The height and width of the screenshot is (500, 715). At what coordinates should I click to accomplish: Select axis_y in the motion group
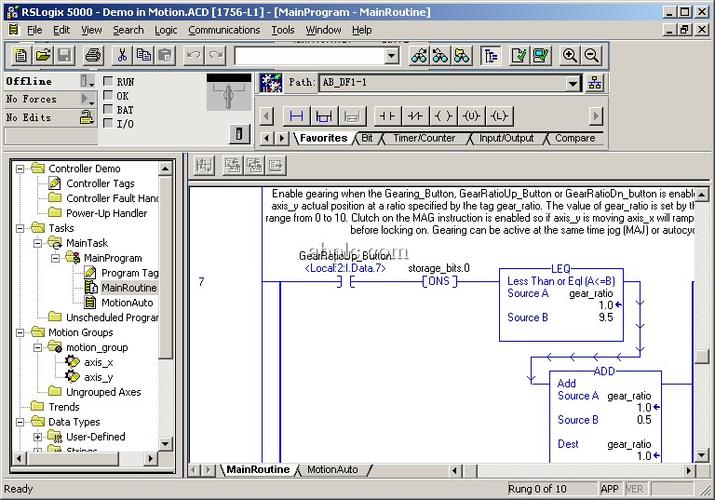point(98,377)
